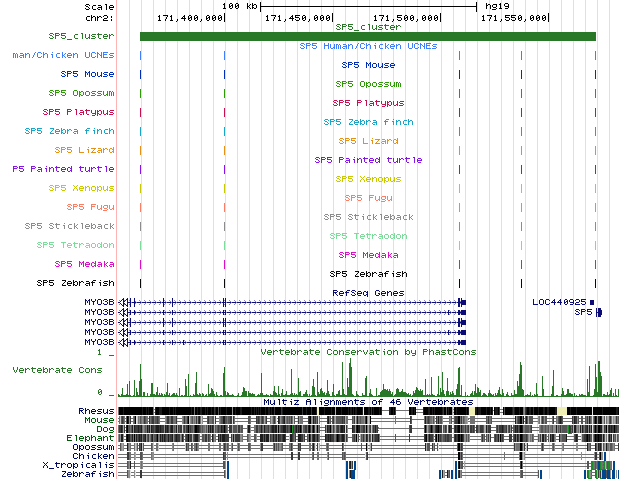Open Multiz Alignments of 46 Vertebrates title
The height and width of the screenshot is (479, 620).
coord(367,402)
